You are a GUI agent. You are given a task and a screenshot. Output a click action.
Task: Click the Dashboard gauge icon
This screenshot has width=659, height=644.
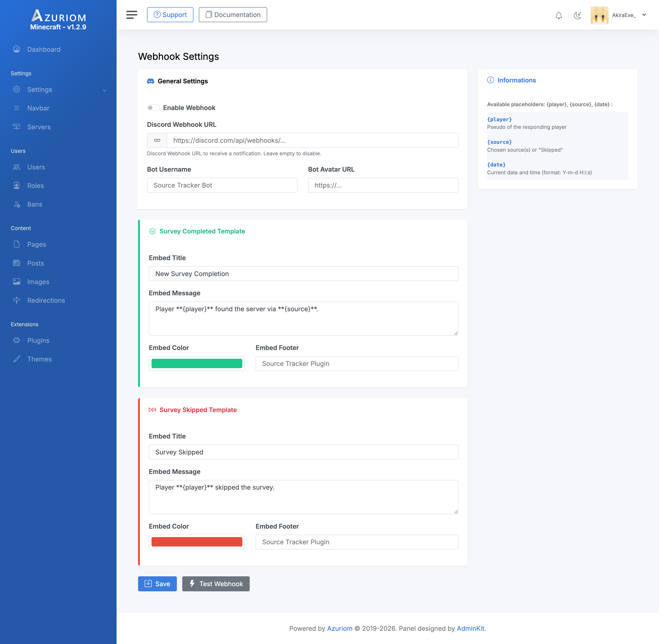pyautogui.click(x=17, y=49)
